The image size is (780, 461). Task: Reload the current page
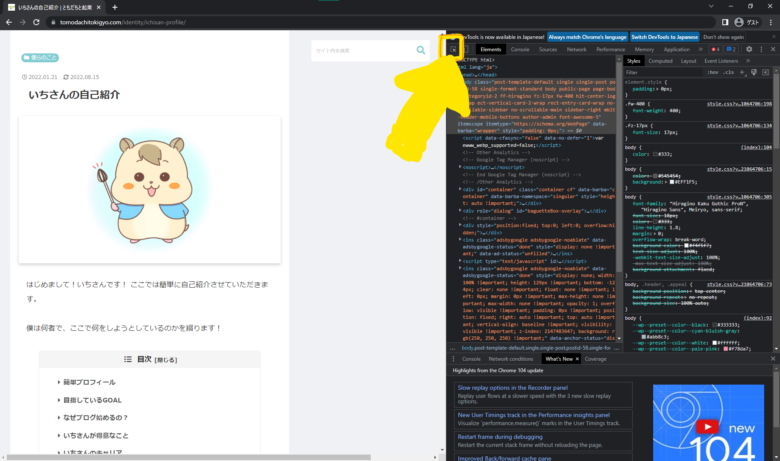coord(36,22)
